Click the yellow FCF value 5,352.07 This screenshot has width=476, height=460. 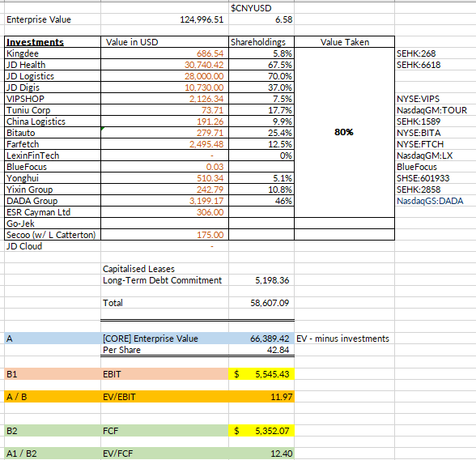tap(261, 431)
